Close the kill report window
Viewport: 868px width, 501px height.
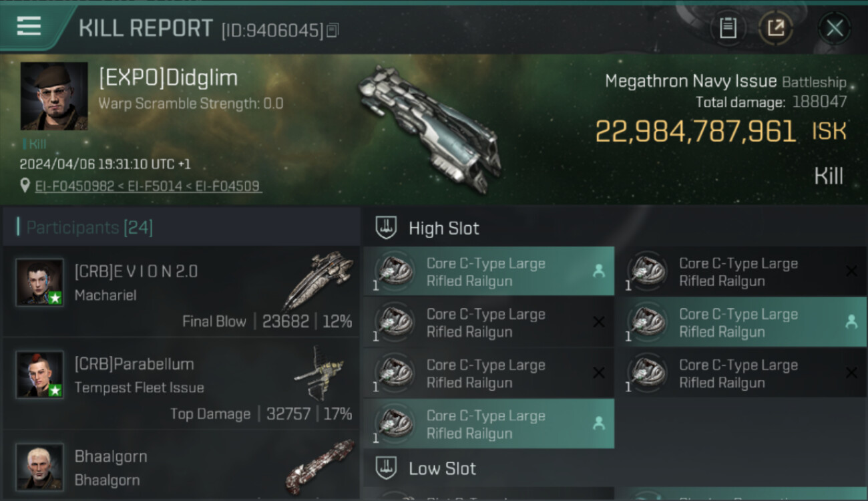(x=835, y=28)
